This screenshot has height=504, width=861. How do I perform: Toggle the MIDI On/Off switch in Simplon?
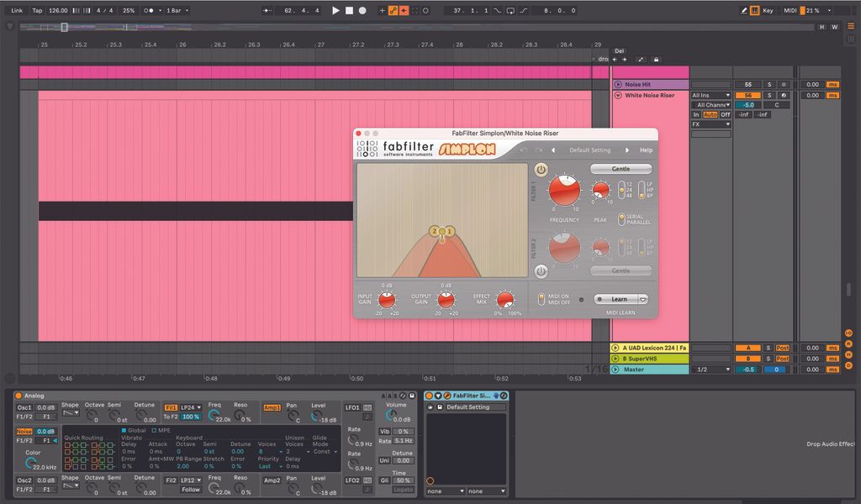[x=541, y=299]
